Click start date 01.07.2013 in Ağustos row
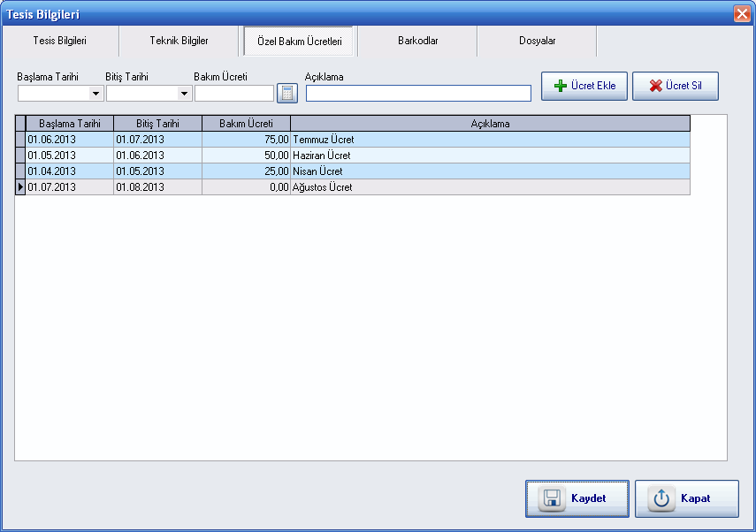Viewport: 756px width, 532px height. (x=70, y=187)
